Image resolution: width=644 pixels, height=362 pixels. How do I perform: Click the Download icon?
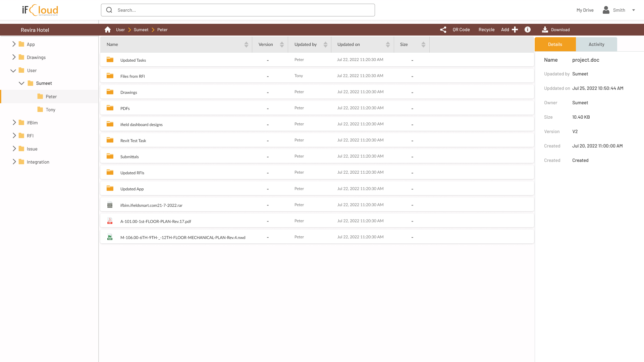coord(545,29)
